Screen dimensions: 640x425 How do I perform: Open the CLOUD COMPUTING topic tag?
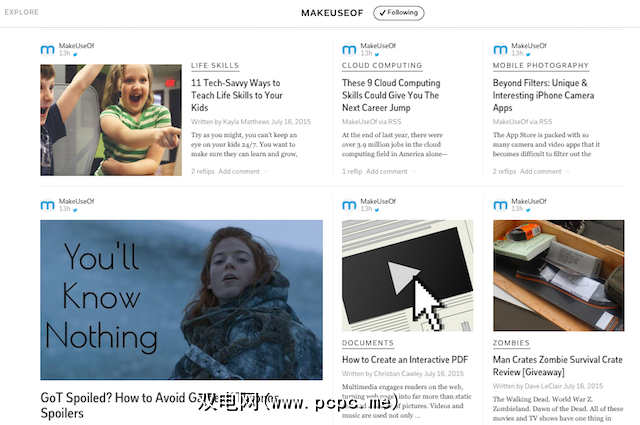tap(382, 65)
